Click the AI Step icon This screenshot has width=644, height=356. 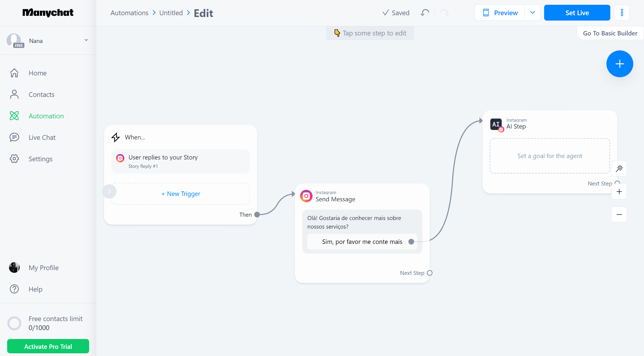(x=496, y=125)
